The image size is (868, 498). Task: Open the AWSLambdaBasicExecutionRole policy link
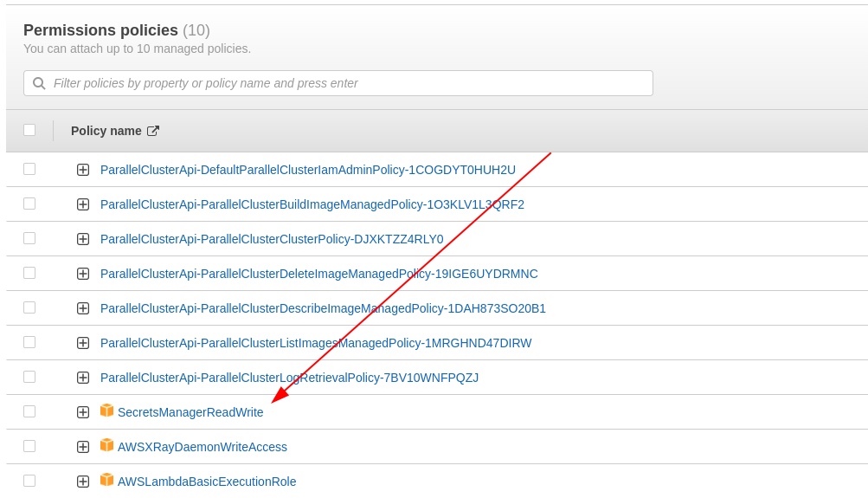207,482
